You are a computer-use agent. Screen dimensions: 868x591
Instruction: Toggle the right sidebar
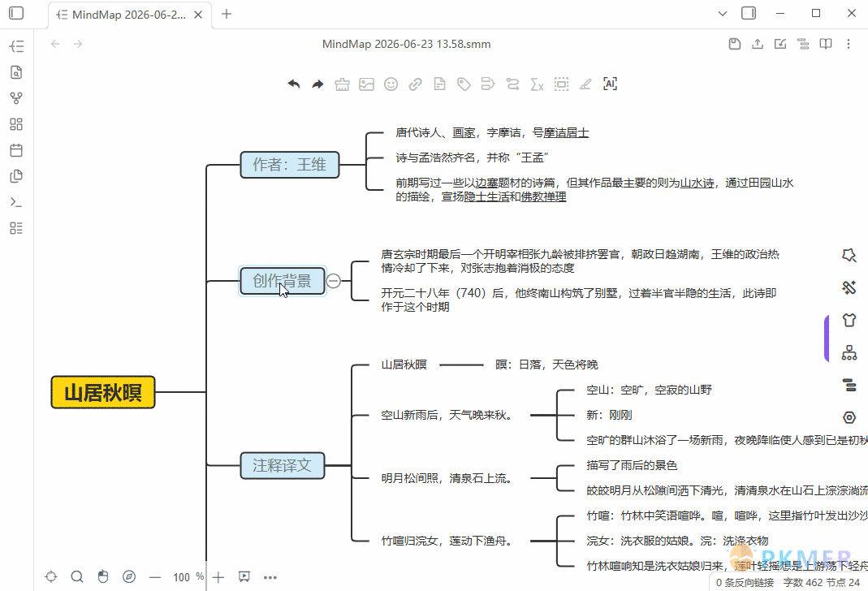[749, 13]
